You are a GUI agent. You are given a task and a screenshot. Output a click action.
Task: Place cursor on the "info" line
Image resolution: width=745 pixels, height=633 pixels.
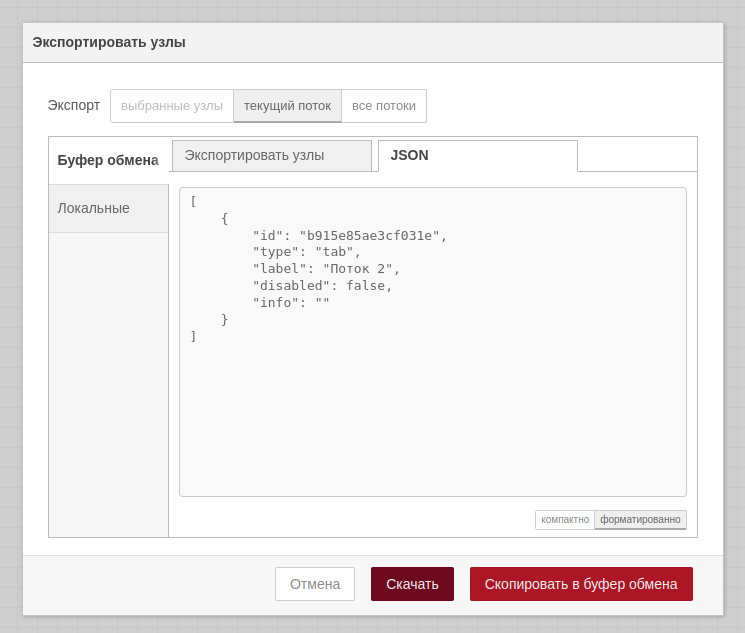290,303
